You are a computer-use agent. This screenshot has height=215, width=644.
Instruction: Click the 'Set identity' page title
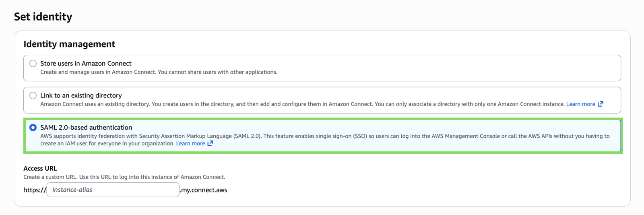tap(43, 17)
